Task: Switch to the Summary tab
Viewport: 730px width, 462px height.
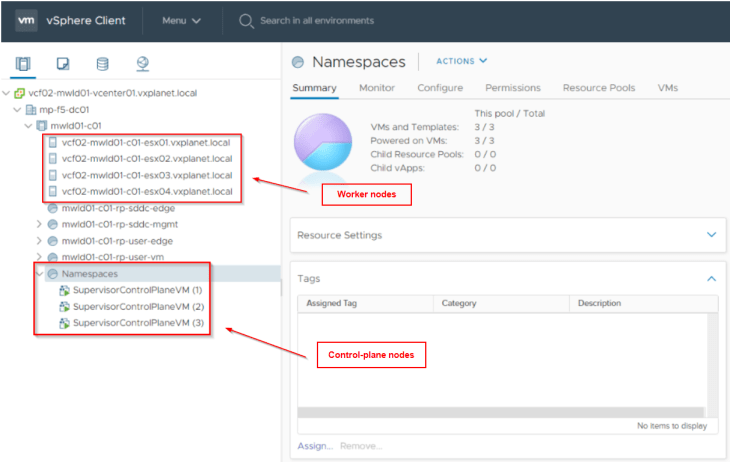Action: (x=314, y=88)
